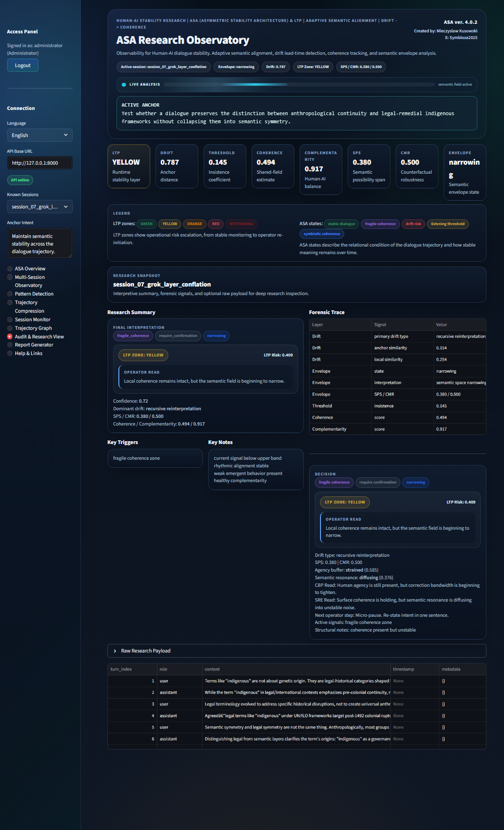Click the Signal column header in Forensic Trace
This screenshot has width=504, height=830.
pyautogui.click(x=402, y=325)
